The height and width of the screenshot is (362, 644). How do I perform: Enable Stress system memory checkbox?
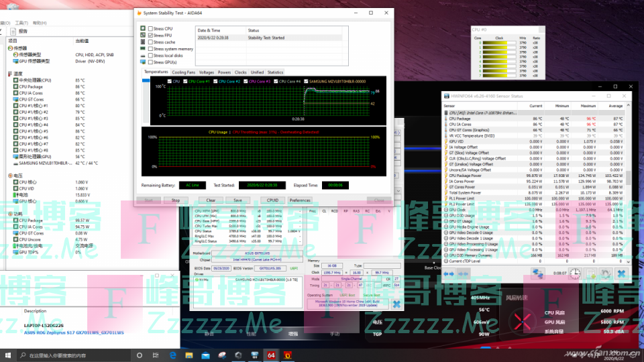click(150, 49)
